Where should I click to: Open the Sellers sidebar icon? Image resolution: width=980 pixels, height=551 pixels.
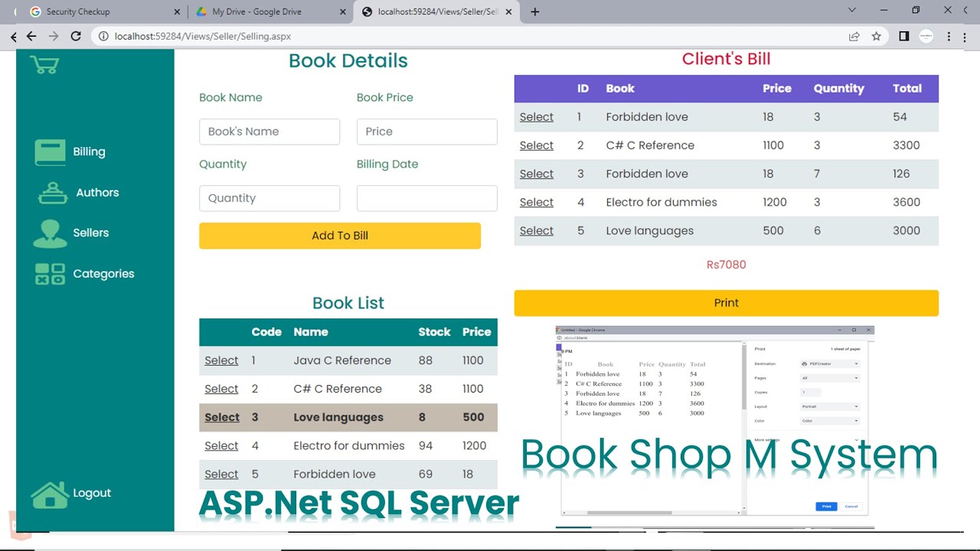point(50,233)
